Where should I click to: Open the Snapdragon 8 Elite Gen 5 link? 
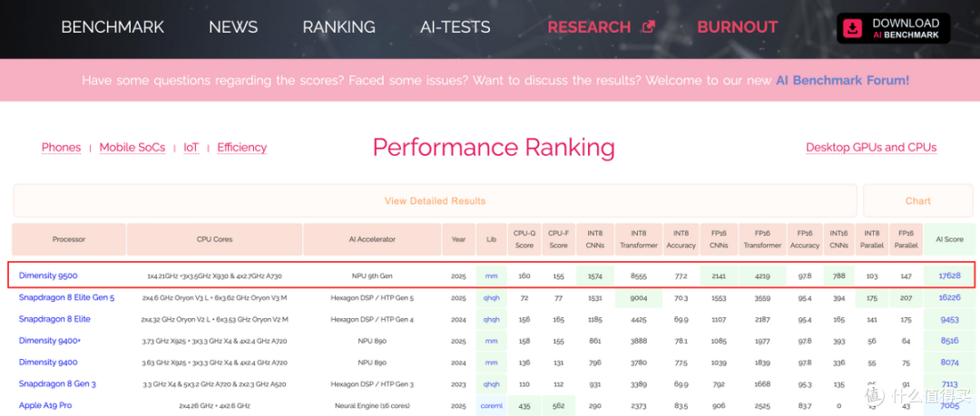tap(66, 297)
